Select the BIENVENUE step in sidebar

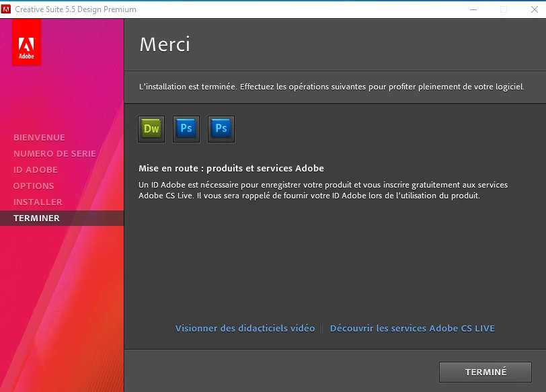point(40,138)
